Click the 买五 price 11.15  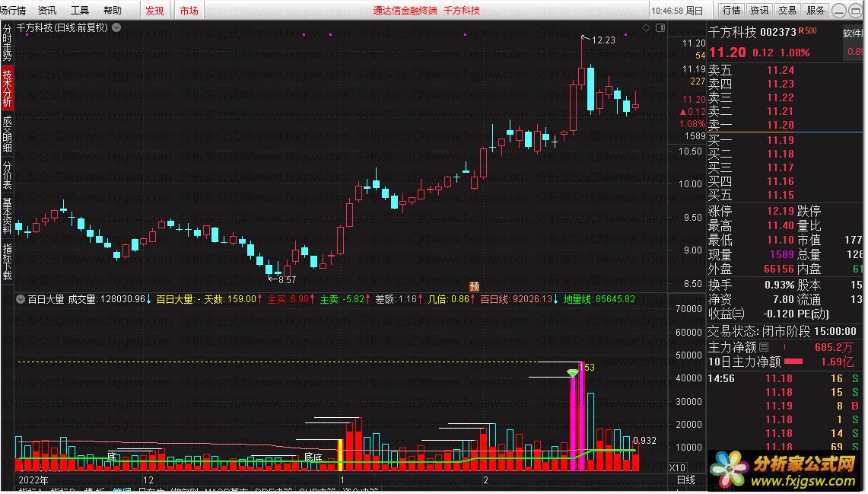pos(781,195)
